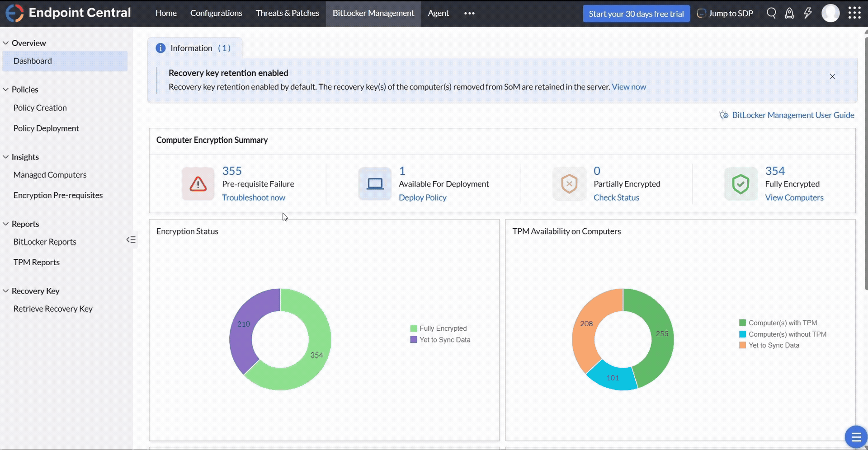Go to Threats & Patches tab
The height and width of the screenshot is (450, 868).
(x=288, y=13)
